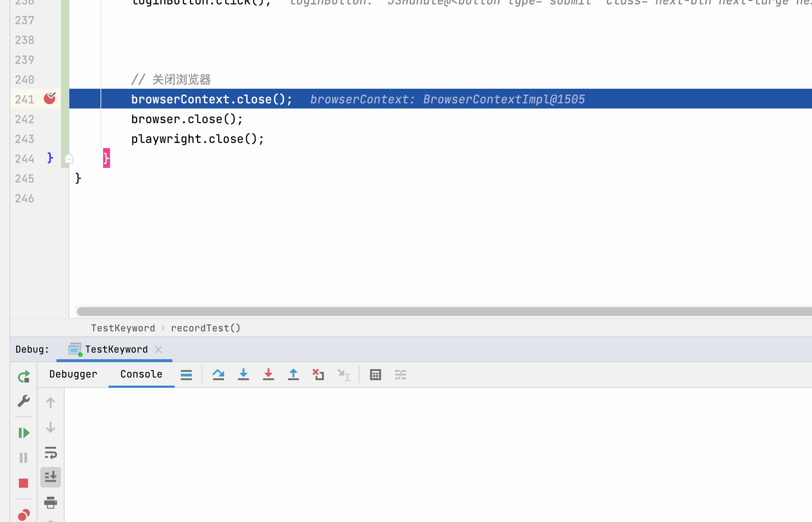Toggle scroll to end of console
The height and width of the screenshot is (522, 812).
coord(51,477)
